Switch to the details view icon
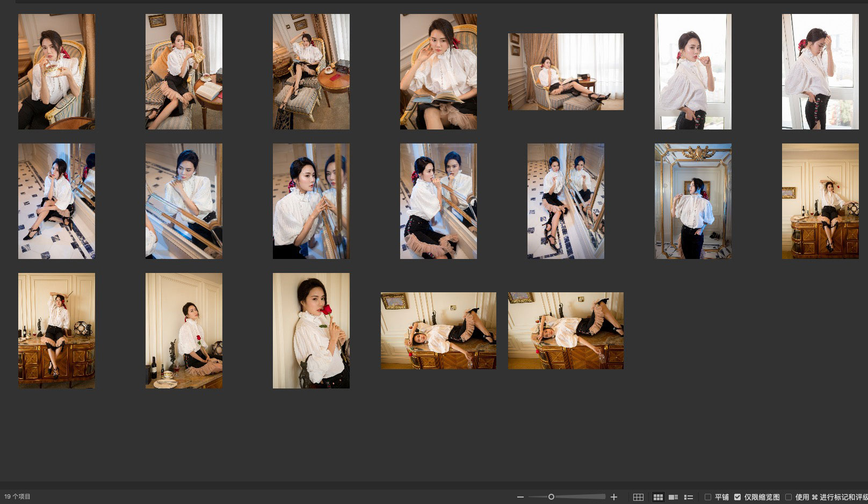 click(673, 497)
